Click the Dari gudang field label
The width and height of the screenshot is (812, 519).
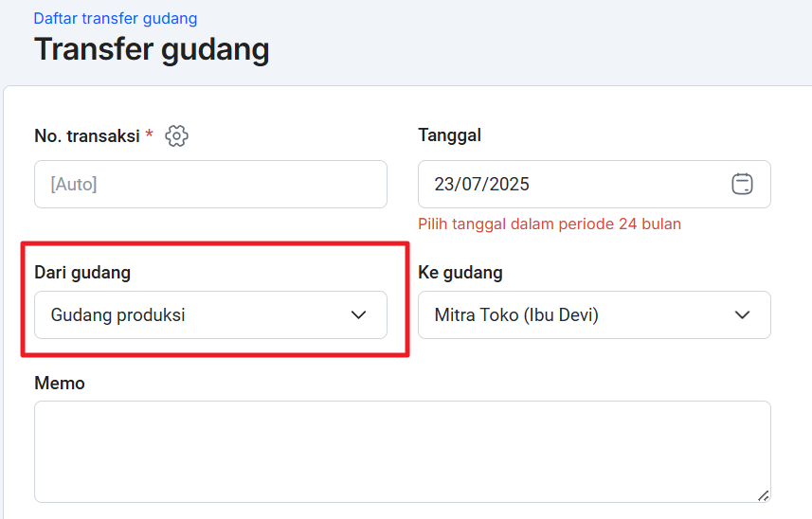pyautogui.click(x=82, y=273)
